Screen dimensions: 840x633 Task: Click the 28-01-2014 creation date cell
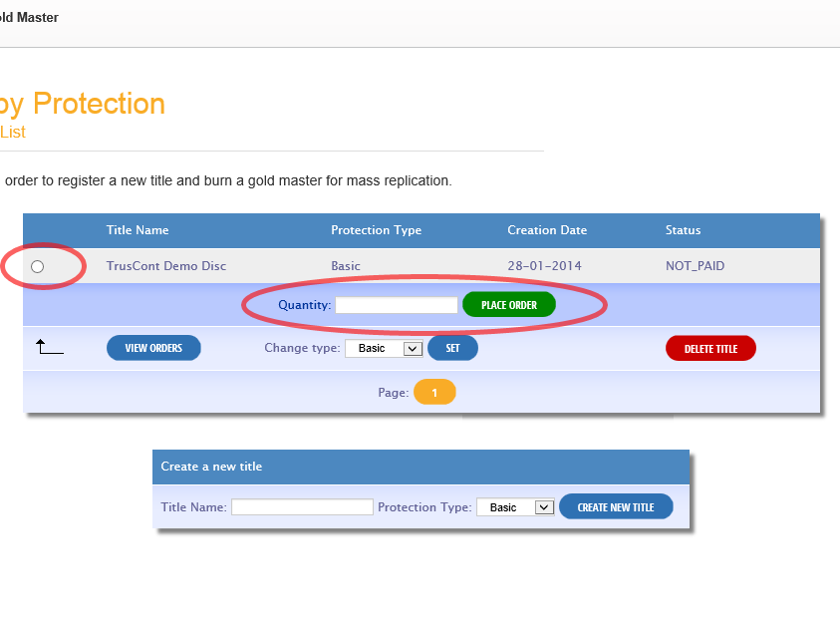(544, 266)
